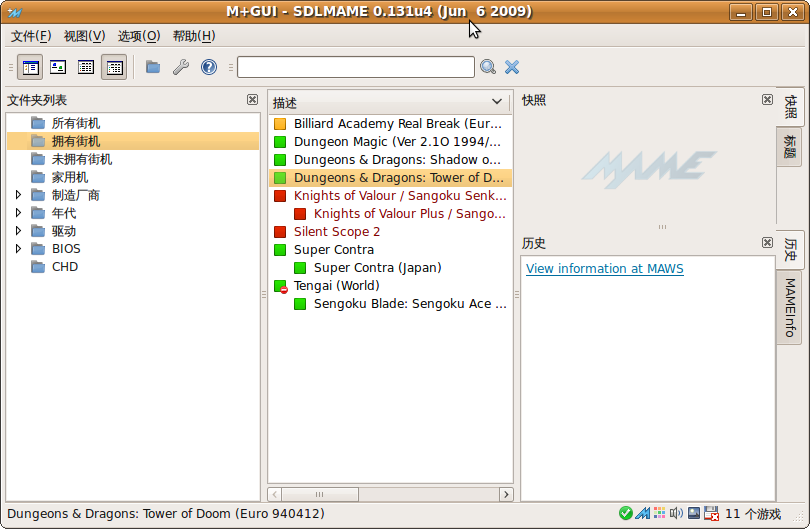Viewport: 810px width, 529px height.
Task: Switch to the 快照 side tab
Action: coord(790,106)
